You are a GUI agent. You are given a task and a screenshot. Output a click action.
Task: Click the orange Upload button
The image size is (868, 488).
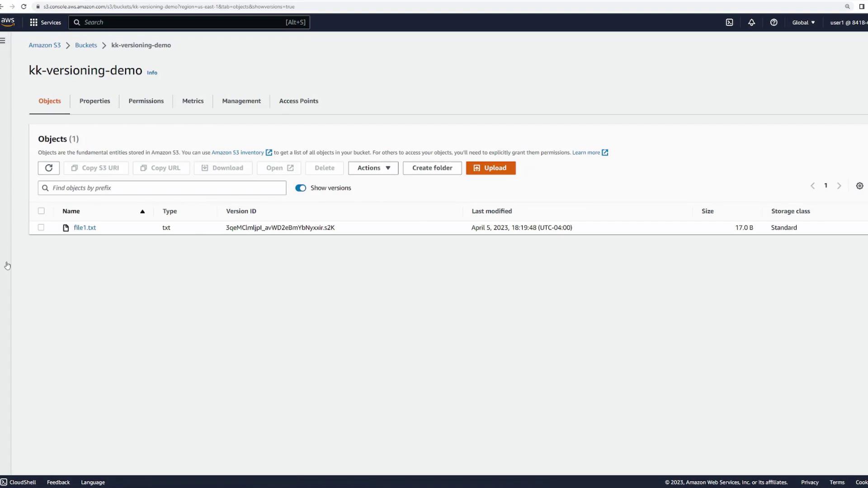[x=491, y=168]
